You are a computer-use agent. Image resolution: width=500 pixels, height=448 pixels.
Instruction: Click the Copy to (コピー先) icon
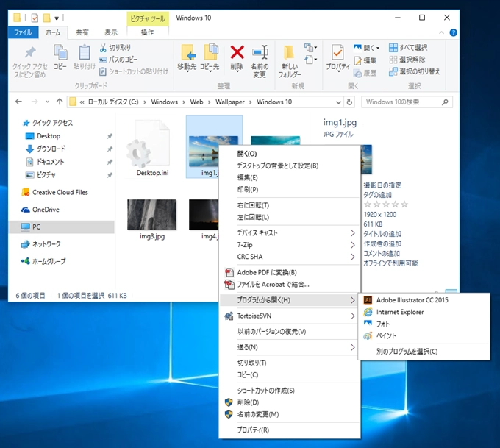point(210,52)
